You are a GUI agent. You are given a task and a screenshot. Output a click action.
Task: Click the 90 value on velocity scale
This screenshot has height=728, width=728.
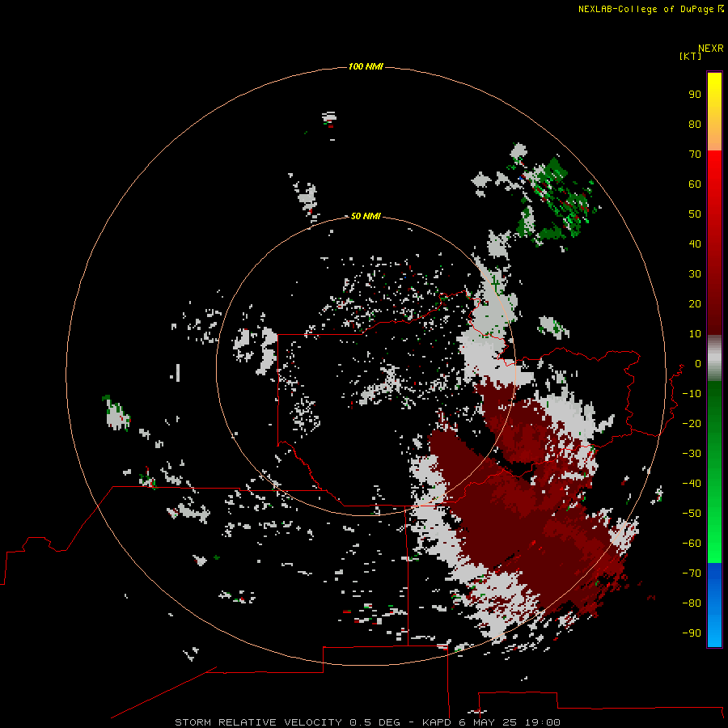pyautogui.click(x=695, y=95)
